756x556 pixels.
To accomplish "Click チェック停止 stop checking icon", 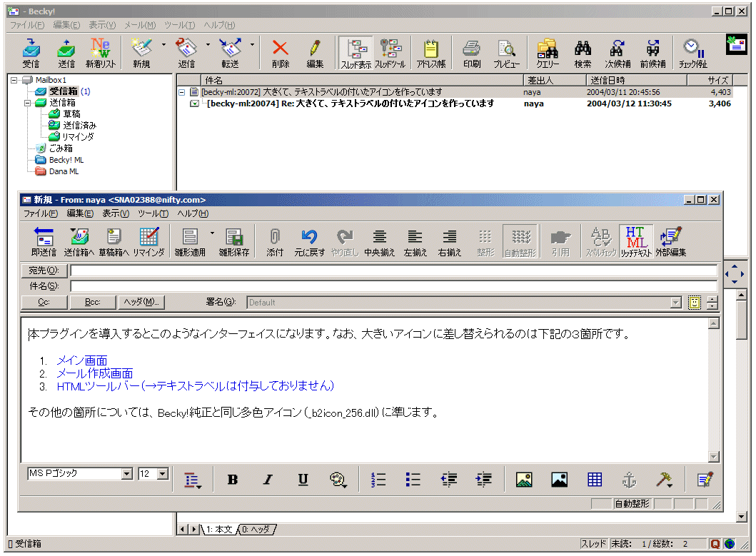I will [693, 53].
